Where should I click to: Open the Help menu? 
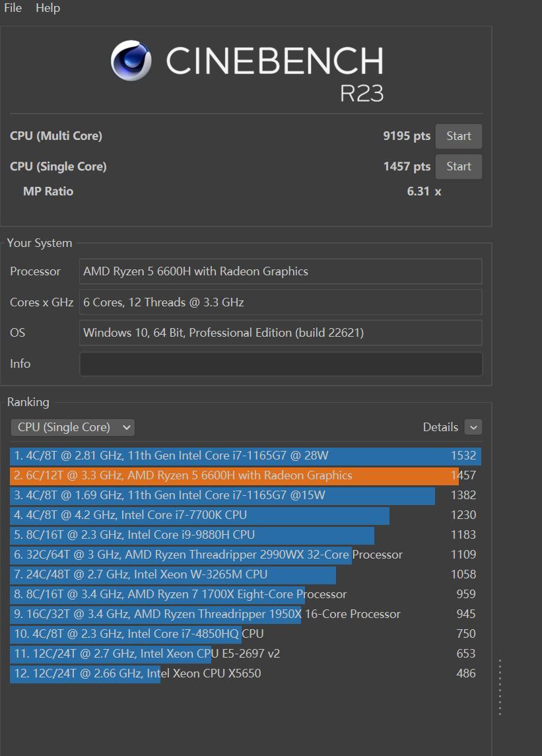tap(48, 8)
